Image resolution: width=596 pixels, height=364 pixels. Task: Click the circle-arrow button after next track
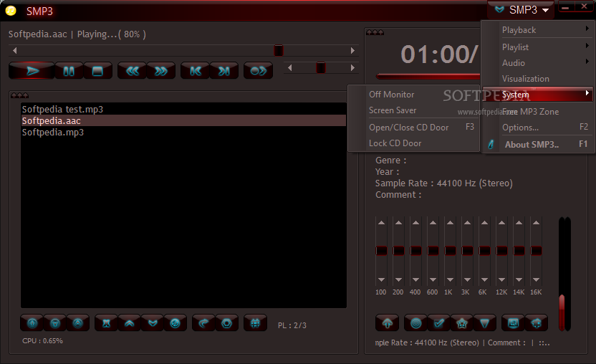(x=259, y=71)
